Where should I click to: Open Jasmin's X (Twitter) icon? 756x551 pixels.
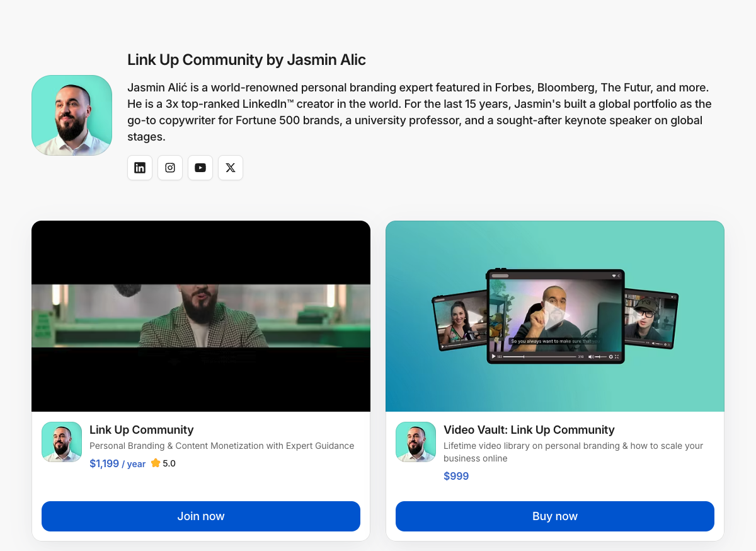231,168
